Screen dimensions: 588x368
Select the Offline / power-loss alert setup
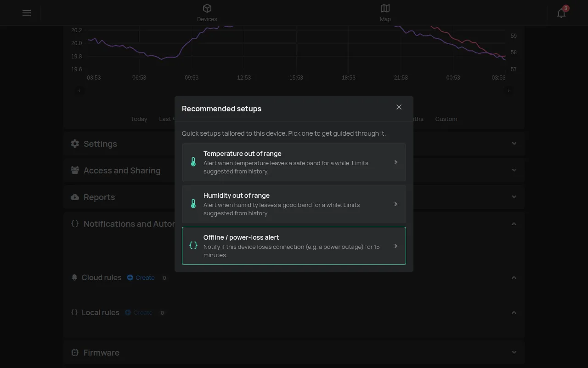pos(294,246)
